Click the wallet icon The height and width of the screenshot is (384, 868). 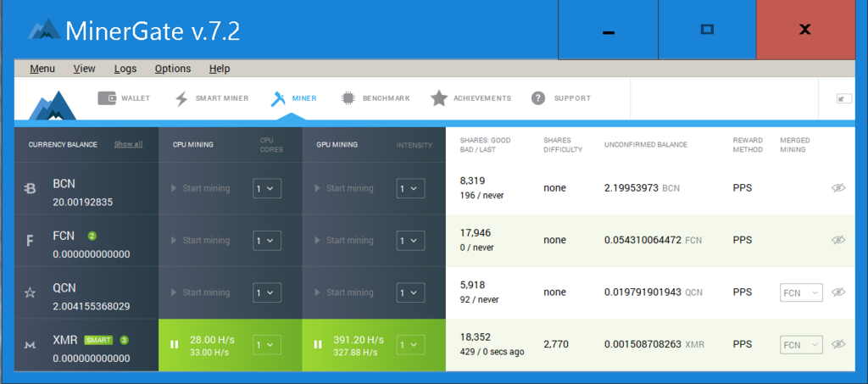click(107, 98)
